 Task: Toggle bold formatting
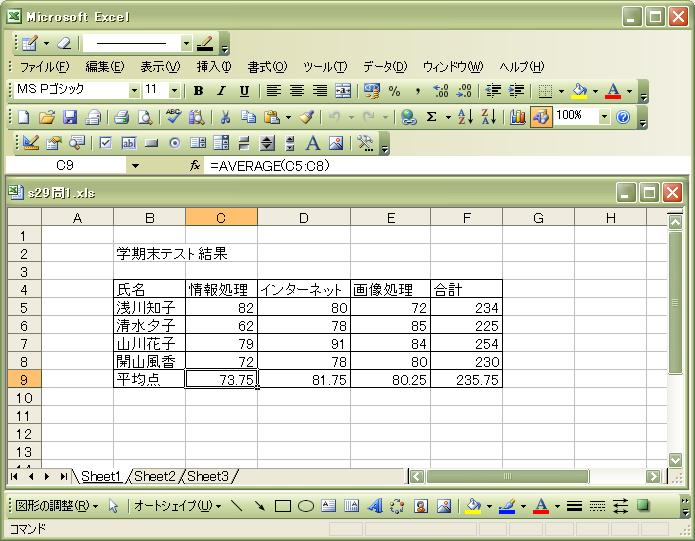[x=199, y=91]
